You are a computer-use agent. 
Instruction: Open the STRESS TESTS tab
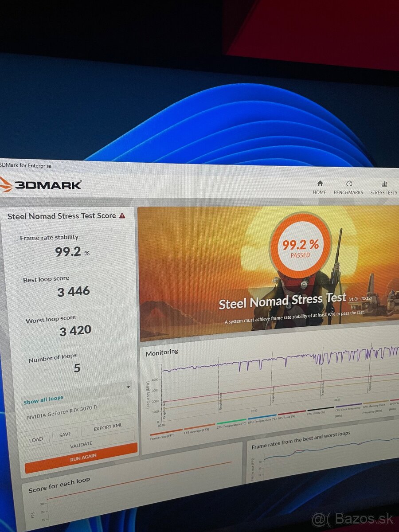tap(383, 192)
